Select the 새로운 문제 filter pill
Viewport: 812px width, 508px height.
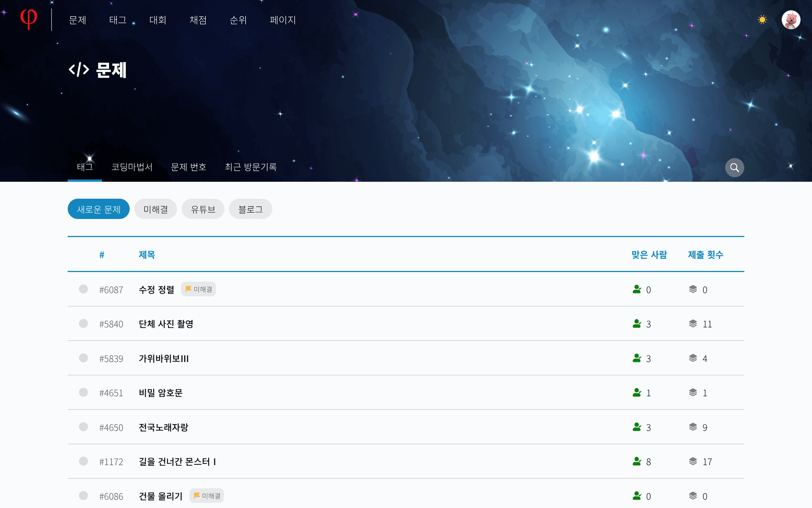tap(98, 209)
